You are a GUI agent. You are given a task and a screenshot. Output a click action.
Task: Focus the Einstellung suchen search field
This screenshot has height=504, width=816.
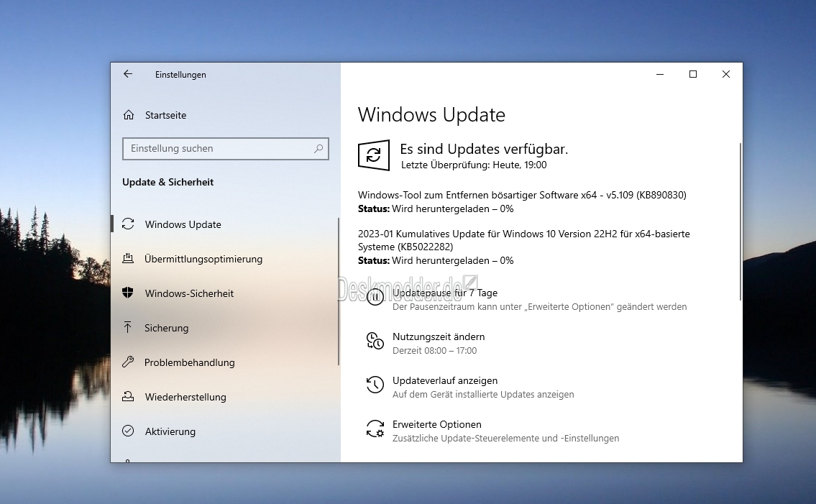[x=226, y=148]
